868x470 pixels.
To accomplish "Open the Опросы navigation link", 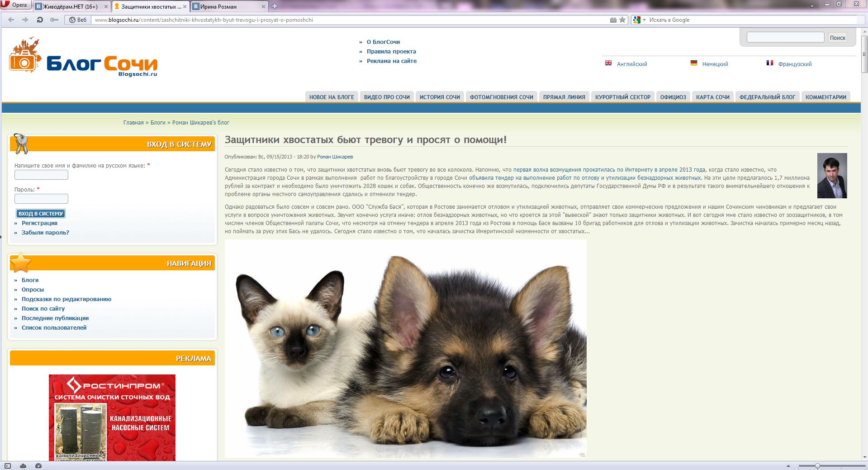I will (33, 289).
